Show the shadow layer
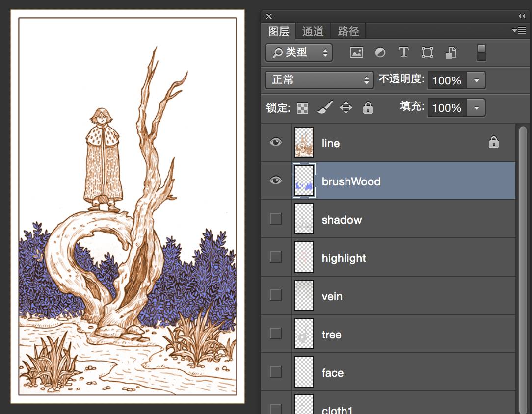This screenshot has width=532, height=414. tap(275, 219)
